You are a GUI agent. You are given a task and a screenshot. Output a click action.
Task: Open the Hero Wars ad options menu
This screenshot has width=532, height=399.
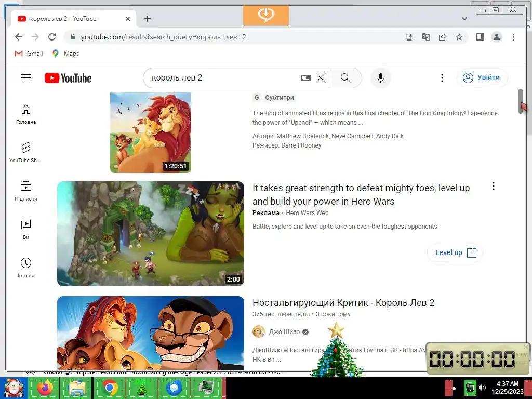(x=494, y=186)
